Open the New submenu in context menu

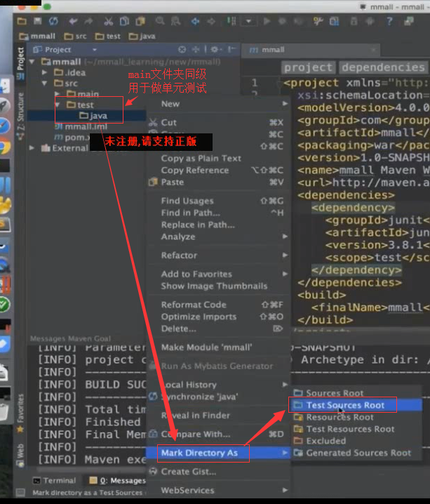[x=218, y=104]
